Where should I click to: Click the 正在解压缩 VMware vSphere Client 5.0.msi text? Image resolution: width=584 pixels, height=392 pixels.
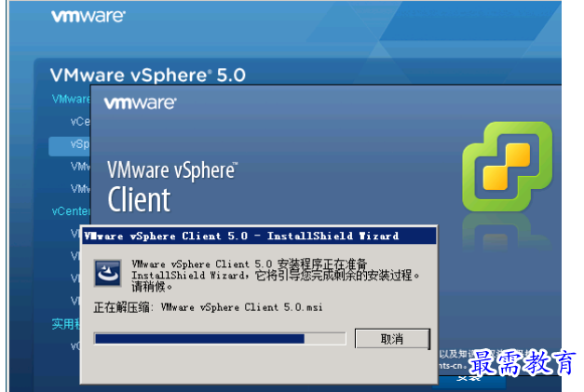point(208,307)
